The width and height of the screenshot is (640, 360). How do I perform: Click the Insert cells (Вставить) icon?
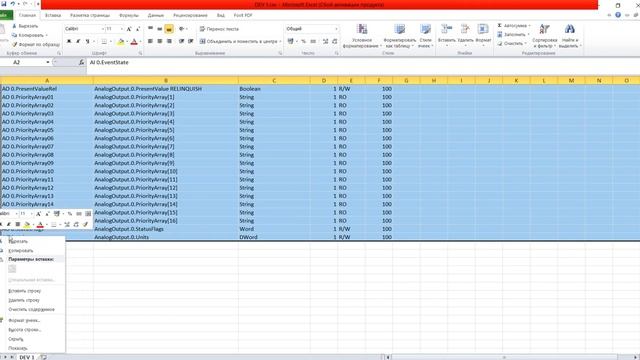tap(447, 29)
